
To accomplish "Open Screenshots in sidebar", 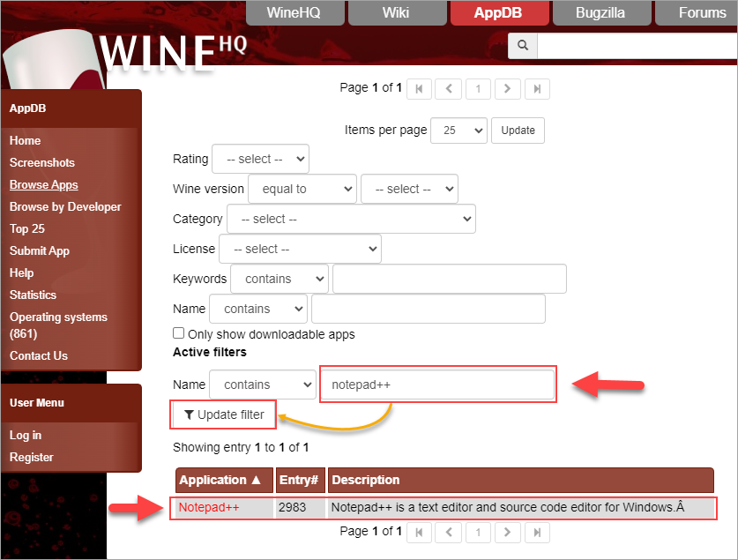I will [x=42, y=163].
